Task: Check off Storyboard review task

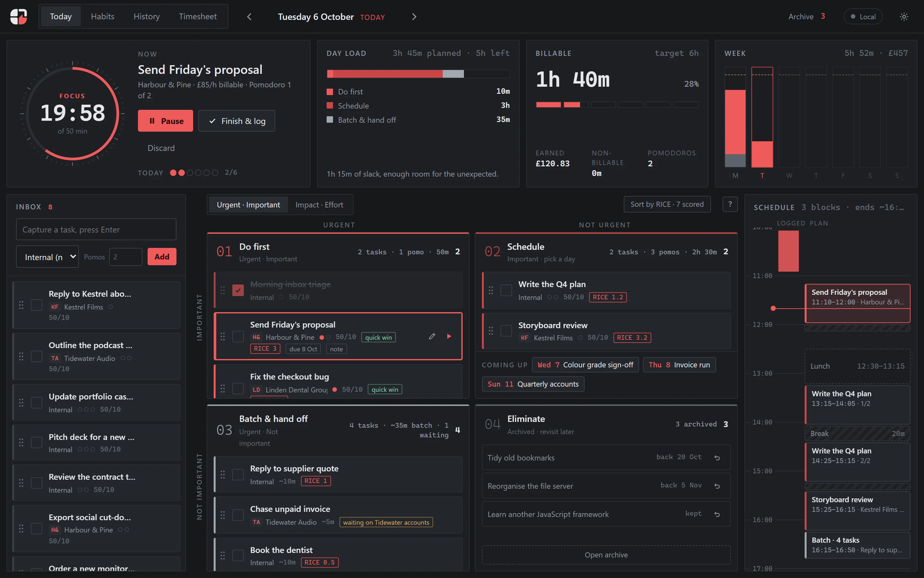Action: 506,331
